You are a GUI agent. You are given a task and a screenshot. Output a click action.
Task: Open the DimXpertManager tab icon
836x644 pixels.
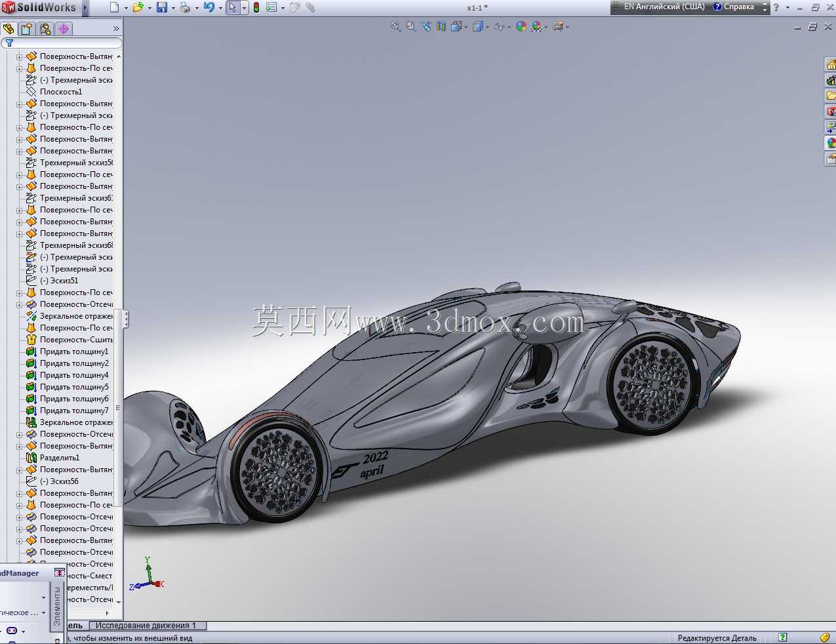pos(64,29)
